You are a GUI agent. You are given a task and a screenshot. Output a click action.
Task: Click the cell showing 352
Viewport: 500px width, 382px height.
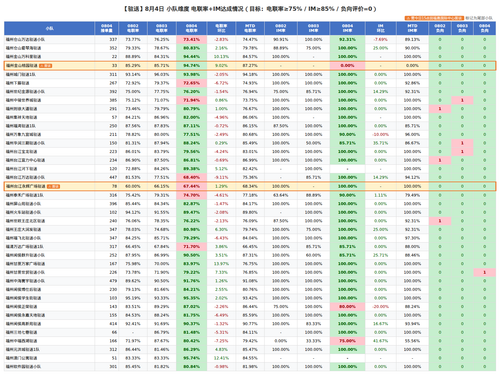(x=113, y=48)
